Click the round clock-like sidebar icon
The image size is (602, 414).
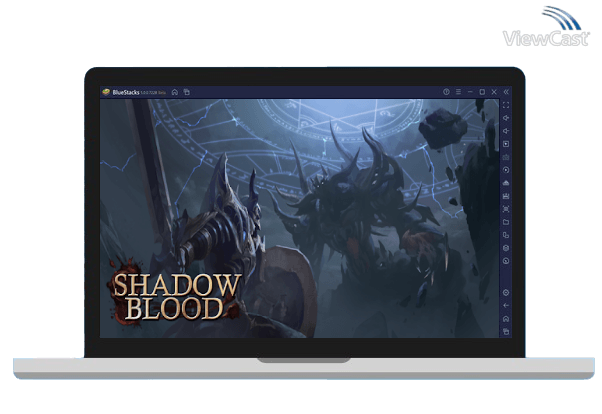[506, 261]
